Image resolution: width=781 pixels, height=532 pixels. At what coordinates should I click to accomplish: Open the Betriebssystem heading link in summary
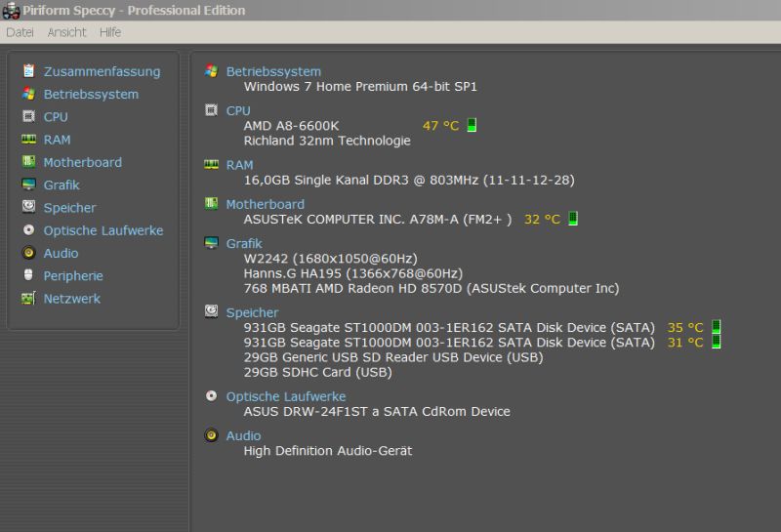274,71
